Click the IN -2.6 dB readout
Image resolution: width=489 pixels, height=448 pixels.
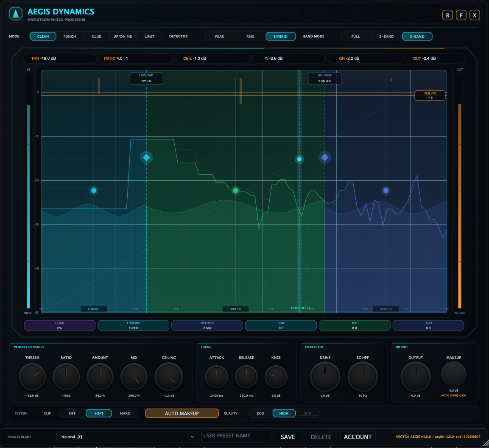[x=289, y=59]
